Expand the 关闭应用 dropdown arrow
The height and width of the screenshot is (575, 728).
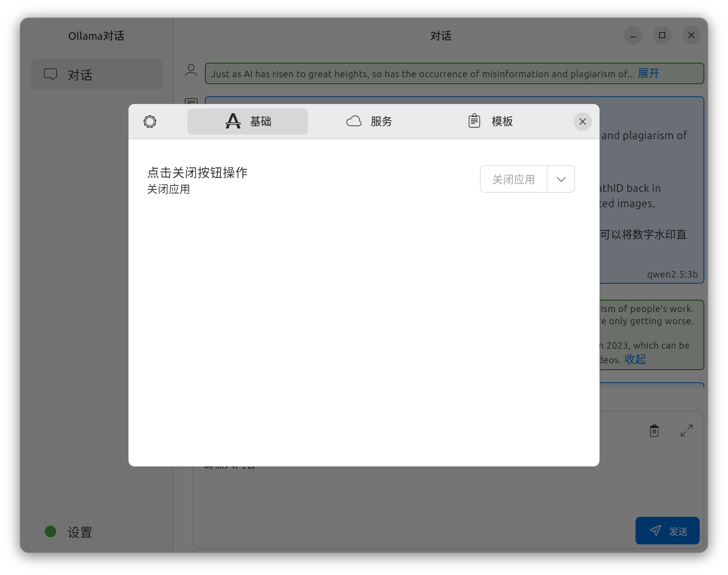(x=561, y=179)
